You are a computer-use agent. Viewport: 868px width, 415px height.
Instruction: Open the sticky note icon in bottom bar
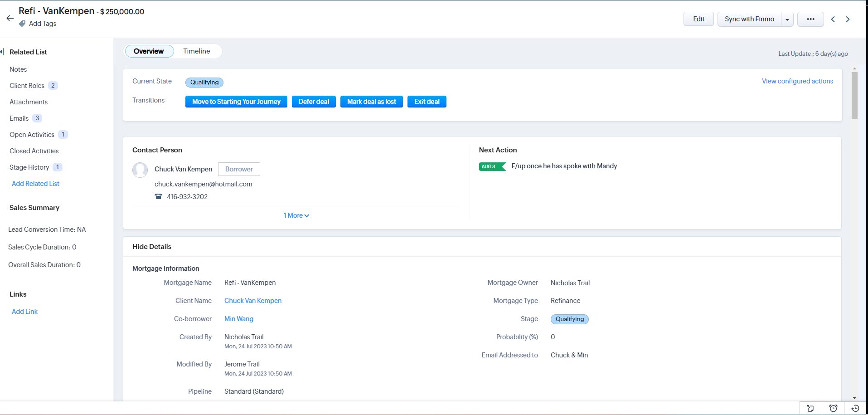tap(810, 408)
